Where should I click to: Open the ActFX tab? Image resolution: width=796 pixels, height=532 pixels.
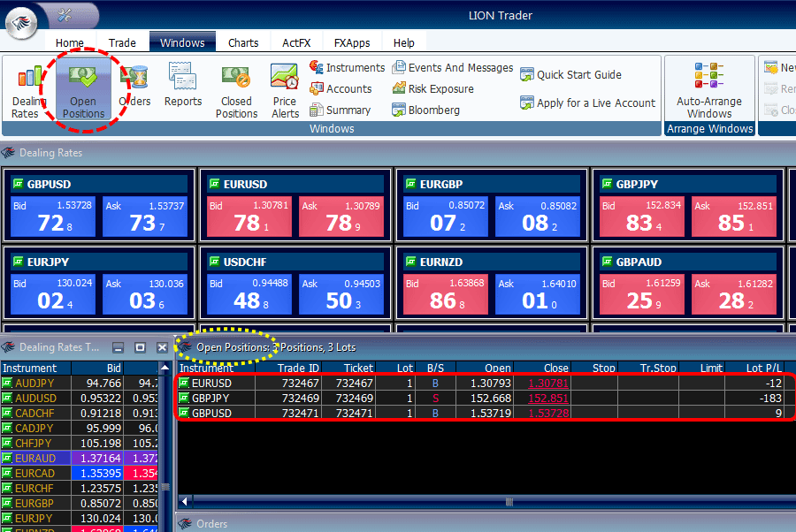pos(296,43)
